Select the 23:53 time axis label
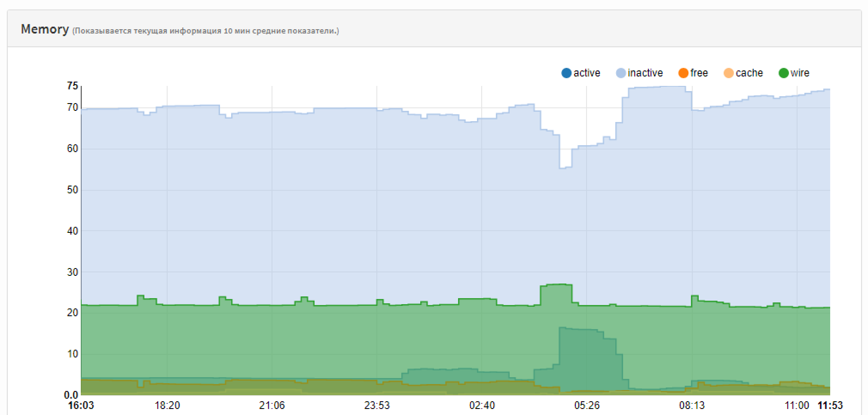Viewport: 868px width, 415px height. pyautogui.click(x=377, y=406)
